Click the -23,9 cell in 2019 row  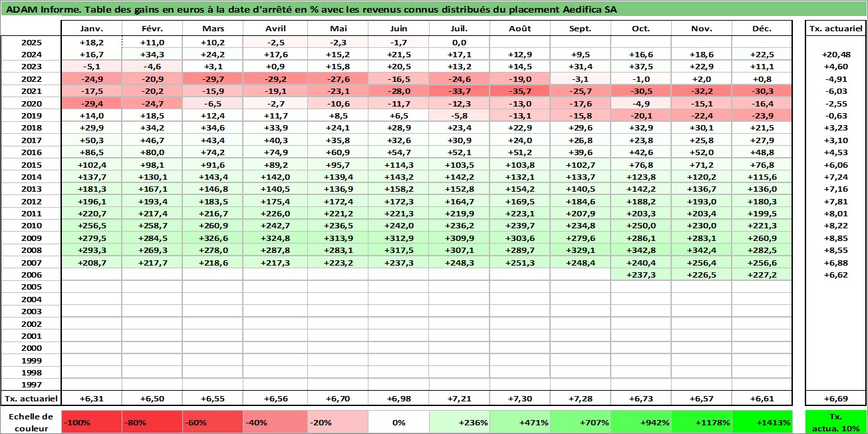762,116
